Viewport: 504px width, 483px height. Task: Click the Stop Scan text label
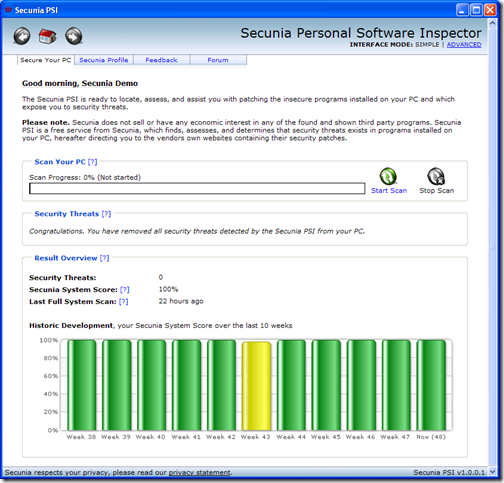437,191
